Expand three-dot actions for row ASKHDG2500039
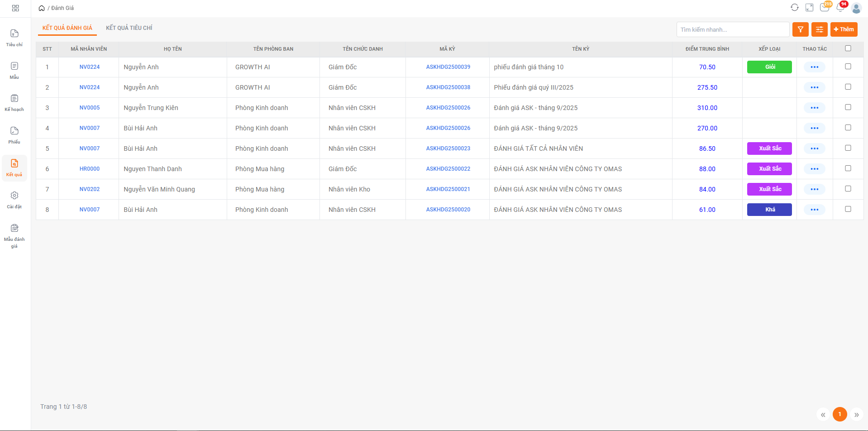The height and width of the screenshot is (431, 868). pyautogui.click(x=814, y=67)
